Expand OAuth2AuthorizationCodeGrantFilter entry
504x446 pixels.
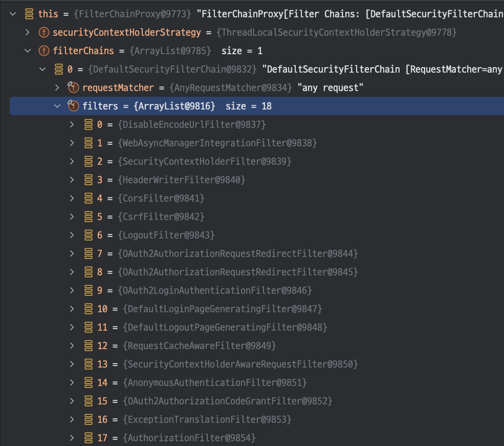click(72, 401)
